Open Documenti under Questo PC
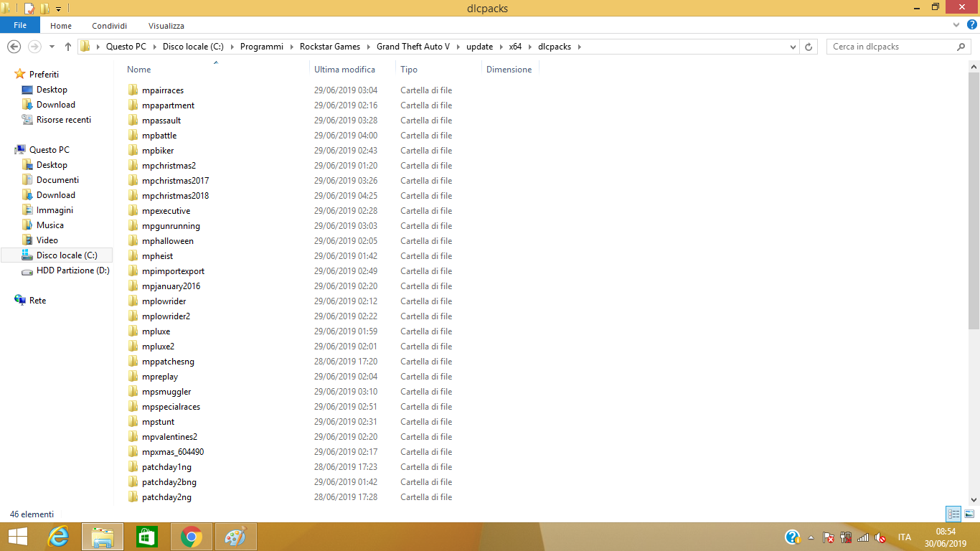The height and width of the screenshot is (551, 980). tap(57, 180)
